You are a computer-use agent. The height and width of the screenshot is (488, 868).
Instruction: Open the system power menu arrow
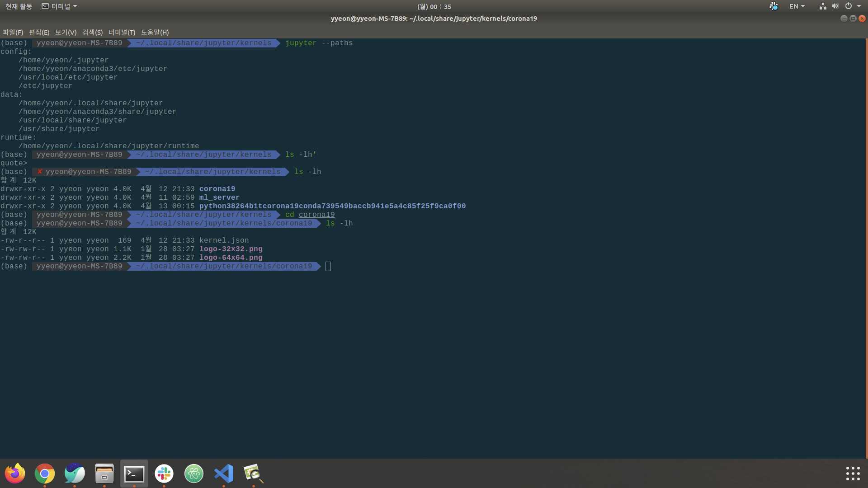point(859,6)
